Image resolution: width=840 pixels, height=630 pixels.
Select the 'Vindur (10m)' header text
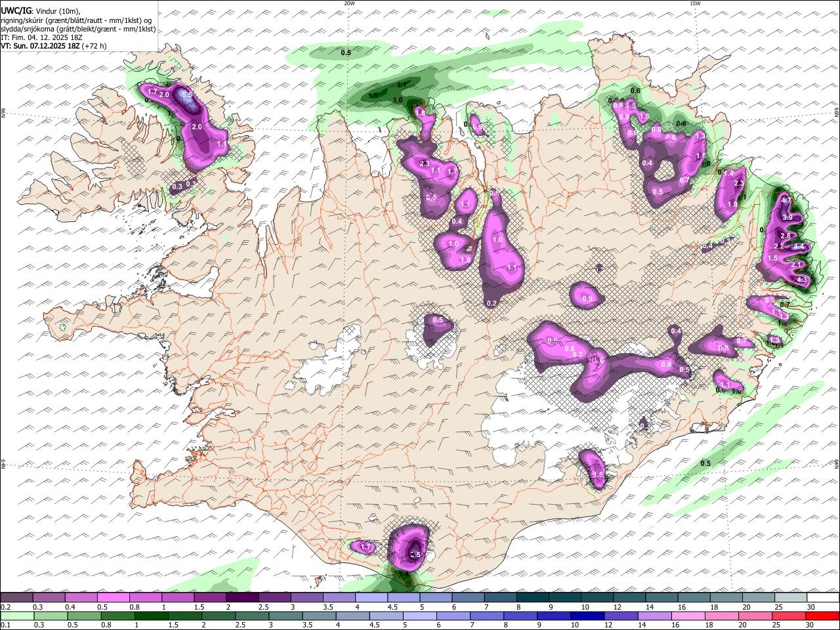[58, 11]
